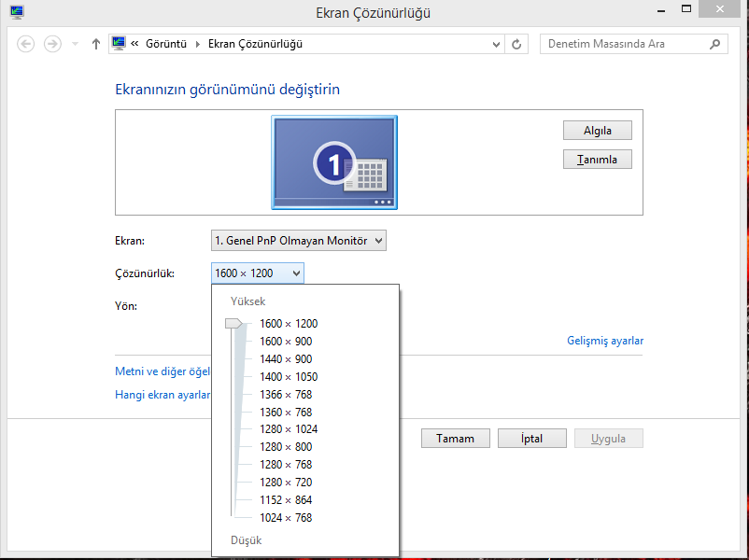This screenshot has width=749, height=560.
Task: Open the Gelişmiş ayarlar link
Action: coord(605,341)
